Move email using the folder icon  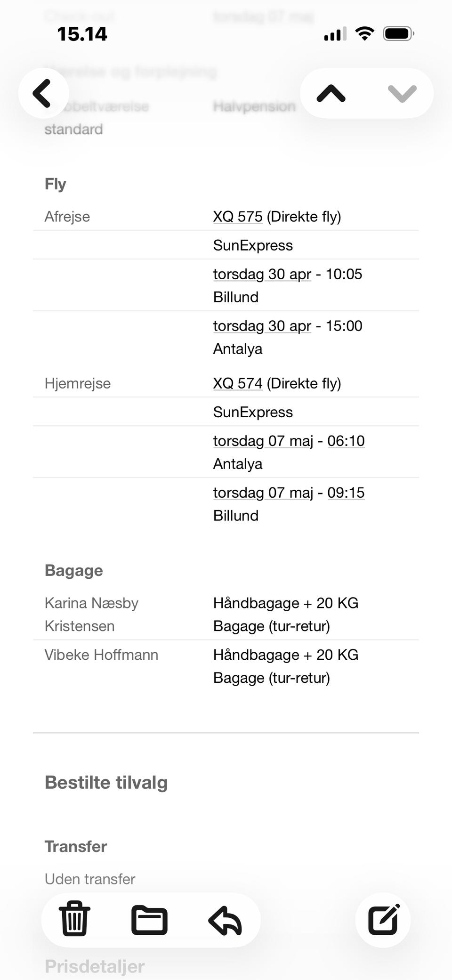tap(149, 920)
